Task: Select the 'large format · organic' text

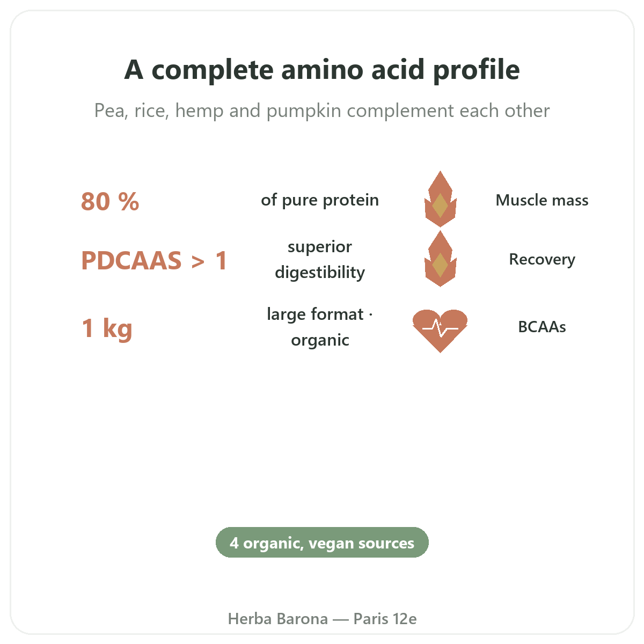Action: pos(320,327)
